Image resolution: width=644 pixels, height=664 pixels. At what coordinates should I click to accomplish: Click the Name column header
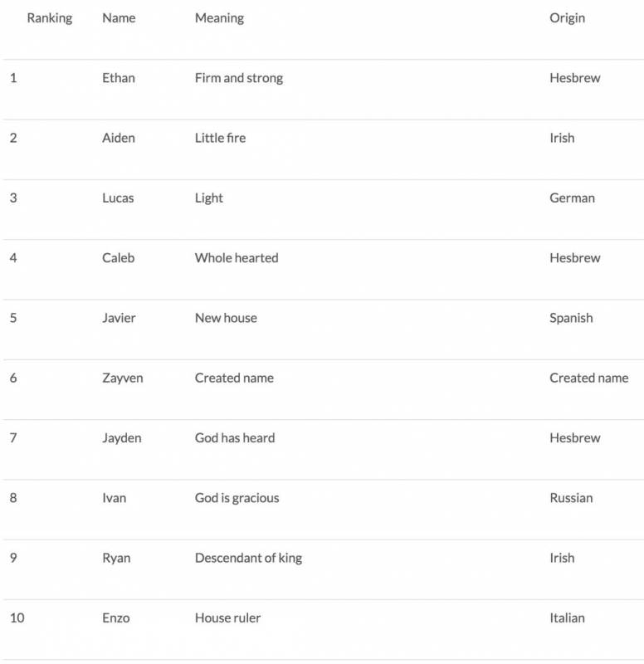click(120, 18)
